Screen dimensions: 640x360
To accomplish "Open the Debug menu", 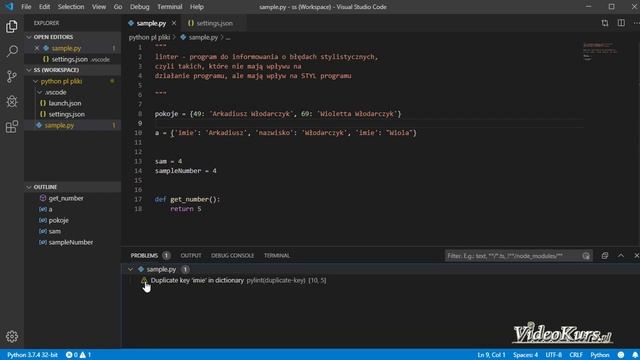I will (x=139, y=7).
